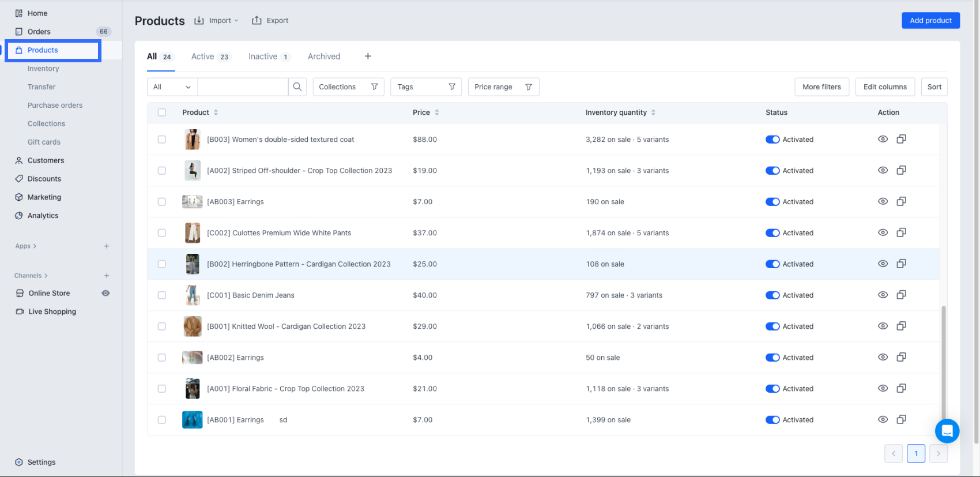Click inside the product search field
980x477 pixels.
(243, 87)
